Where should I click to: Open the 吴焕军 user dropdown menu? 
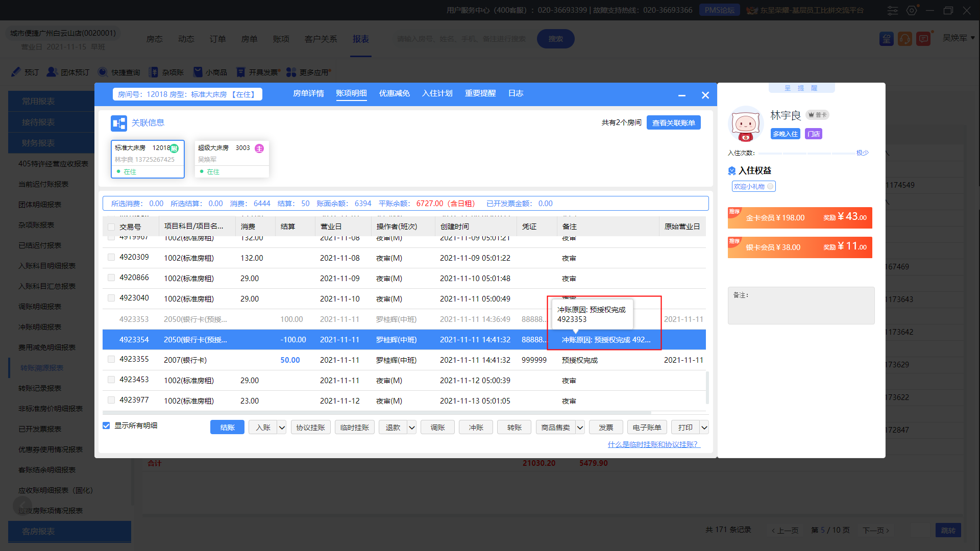(959, 38)
